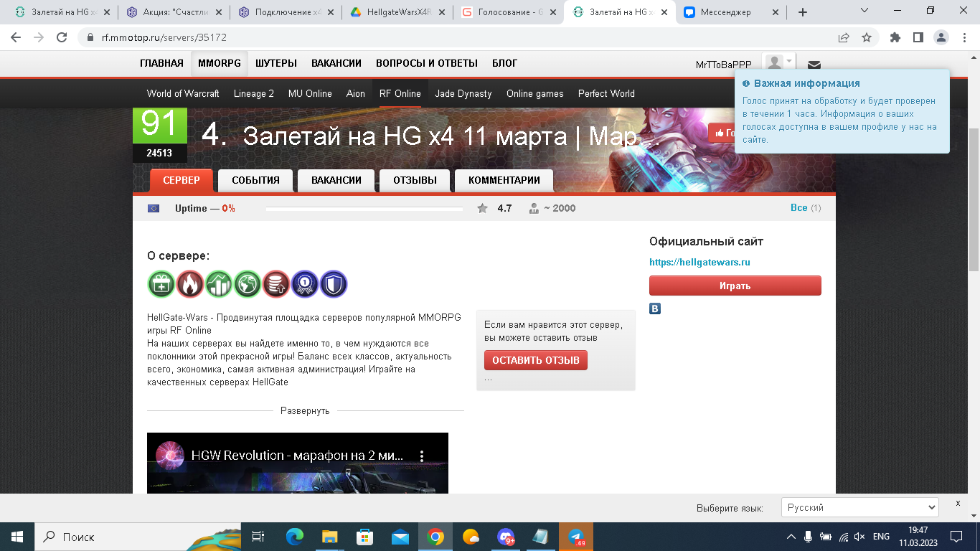Click the Uptime progress bar
Viewport: 980px width, 551px height.
[x=364, y=208]
